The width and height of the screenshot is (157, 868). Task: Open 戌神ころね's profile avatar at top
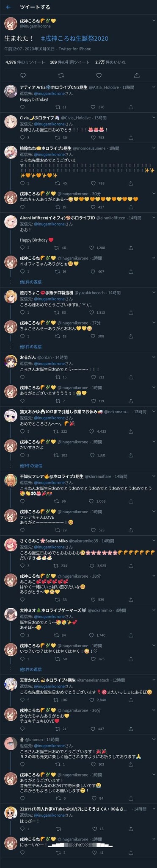tap(10, 23)
